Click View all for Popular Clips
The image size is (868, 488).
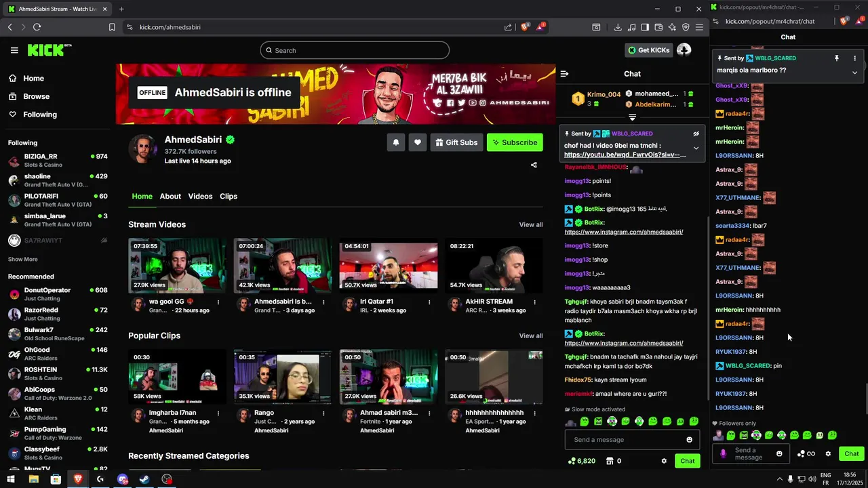[x=531, y=335]
